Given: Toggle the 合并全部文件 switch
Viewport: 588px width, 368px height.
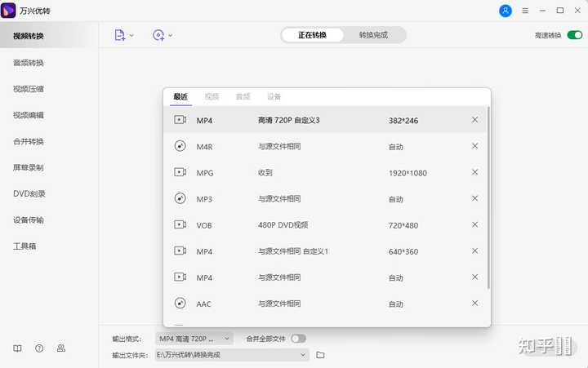Looking at the screenshot, I should [299, 339].
